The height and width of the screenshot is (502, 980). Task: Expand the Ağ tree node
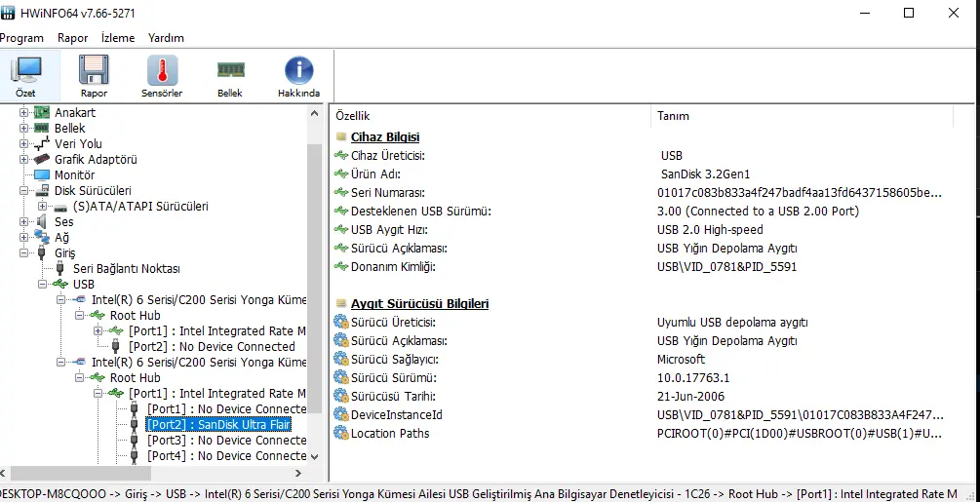23,237
